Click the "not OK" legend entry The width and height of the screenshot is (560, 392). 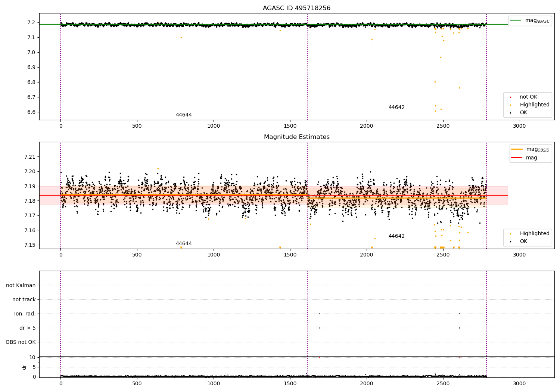(528, 97)
